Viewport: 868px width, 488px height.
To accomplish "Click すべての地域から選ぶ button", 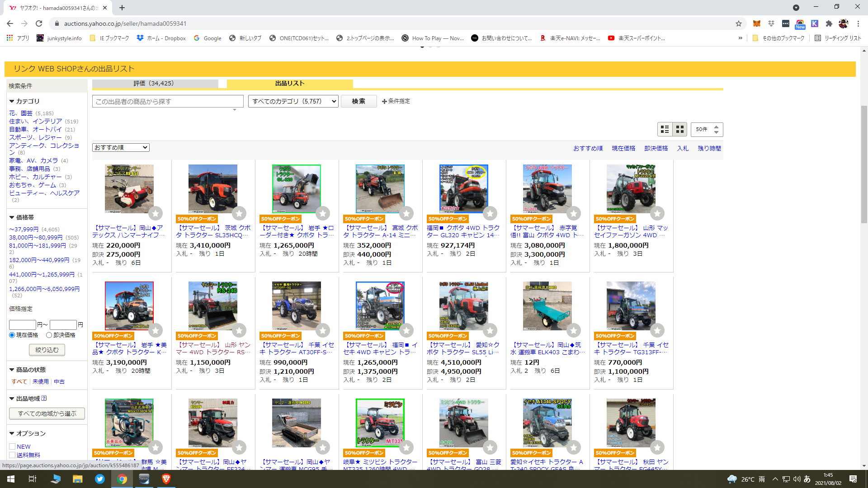I will [47, 413].
